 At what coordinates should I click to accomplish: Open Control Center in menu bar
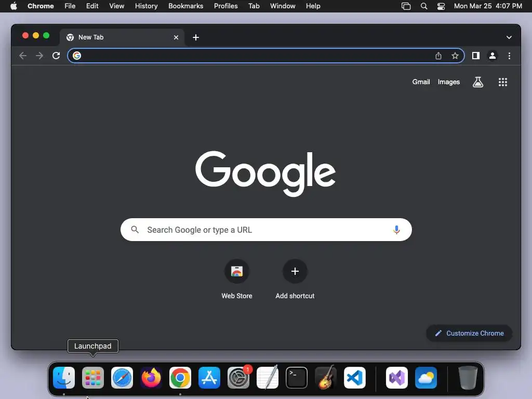pyautogui.click(x=441, y=6)
